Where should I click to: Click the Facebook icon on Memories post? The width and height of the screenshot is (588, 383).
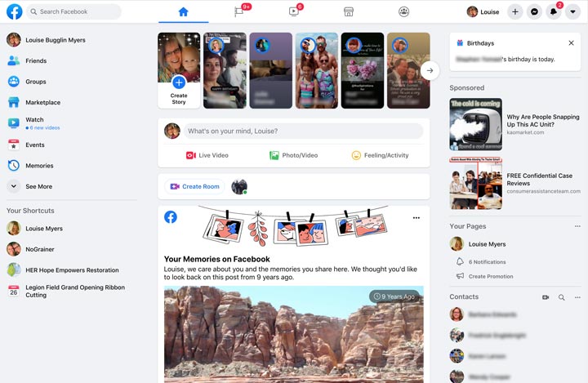tap(171, 217)
